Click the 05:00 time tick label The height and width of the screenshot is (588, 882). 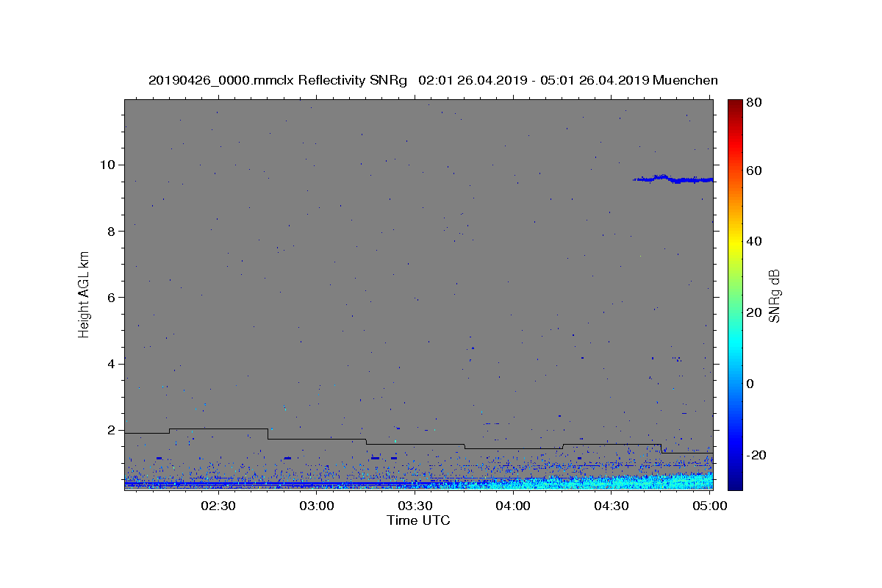[709, 506]
